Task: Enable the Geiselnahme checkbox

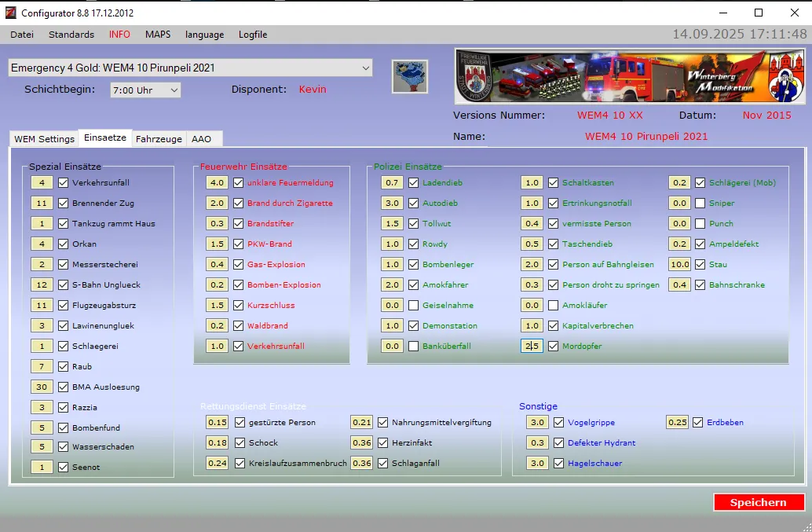Action: click(x=414, y=305)
